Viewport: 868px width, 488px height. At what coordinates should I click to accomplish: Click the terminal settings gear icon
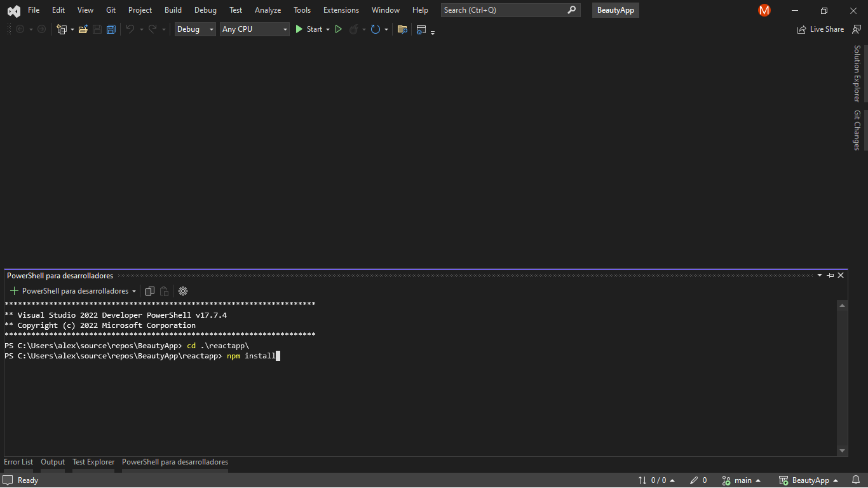(x=183, y=290)
